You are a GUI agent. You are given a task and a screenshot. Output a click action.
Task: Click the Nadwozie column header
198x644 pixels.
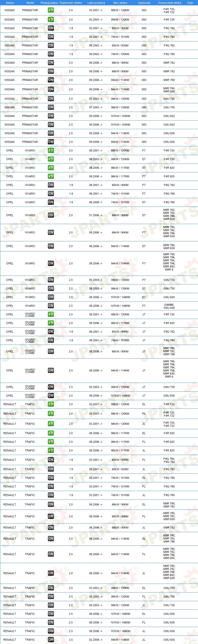coord(144,3)
